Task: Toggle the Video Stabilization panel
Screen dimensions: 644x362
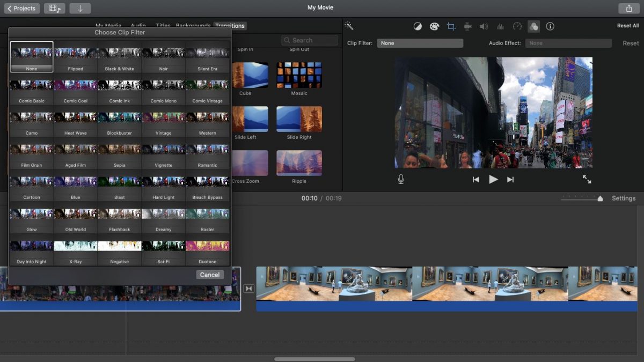Action: coord(468,26)
